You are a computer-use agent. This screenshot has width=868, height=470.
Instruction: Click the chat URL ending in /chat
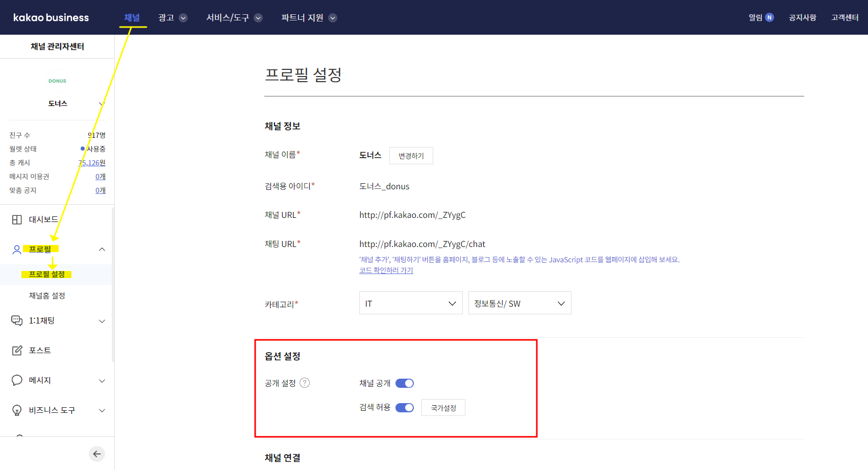click(x=422, y=244)
